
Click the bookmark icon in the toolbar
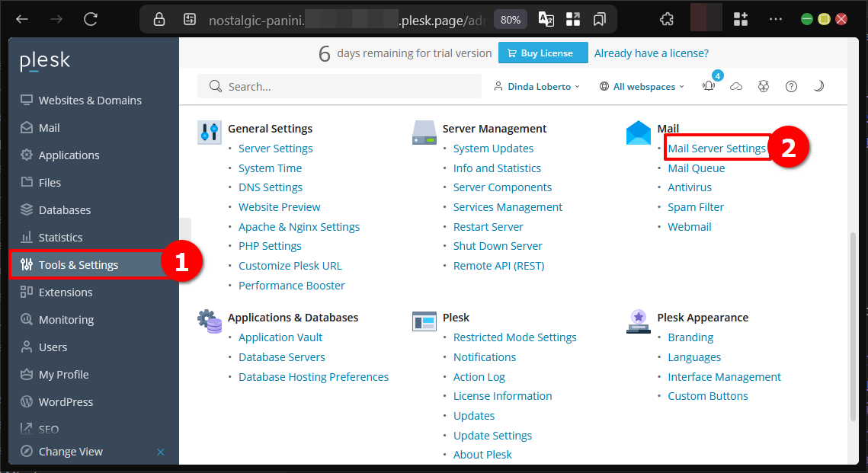pyautogui.click(x=600, y=19)
